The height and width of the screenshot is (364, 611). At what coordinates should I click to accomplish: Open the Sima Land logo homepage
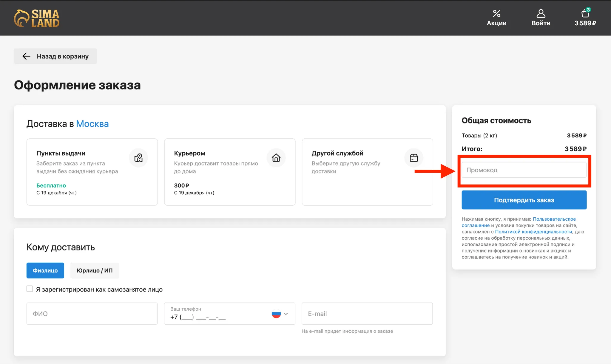pos(37,18)
